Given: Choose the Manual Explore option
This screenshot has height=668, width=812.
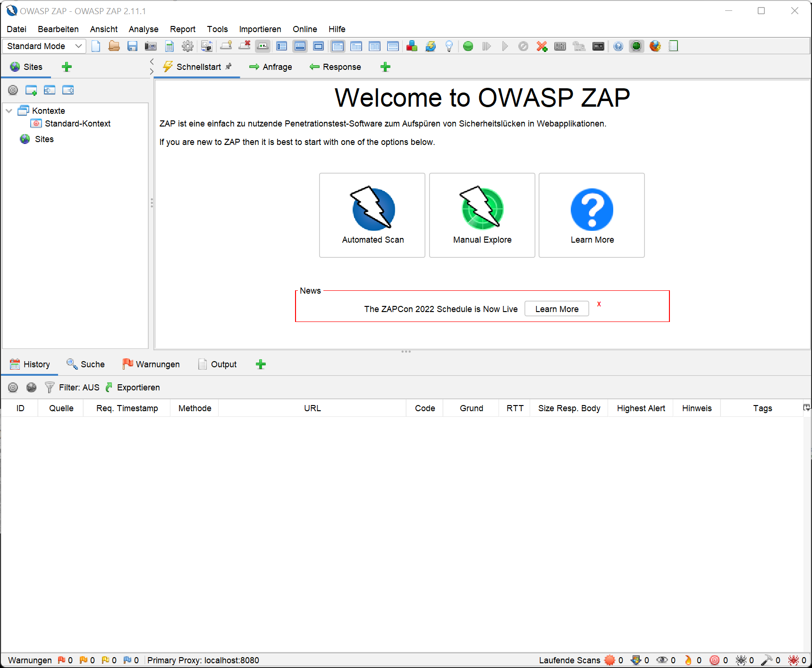Looking at the screenshot, I should click(482, 215).
